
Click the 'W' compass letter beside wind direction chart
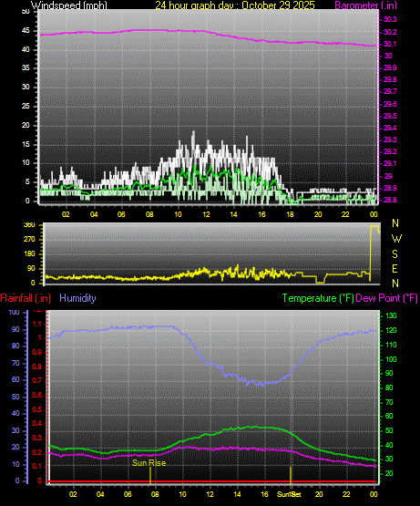click(396, 239)
